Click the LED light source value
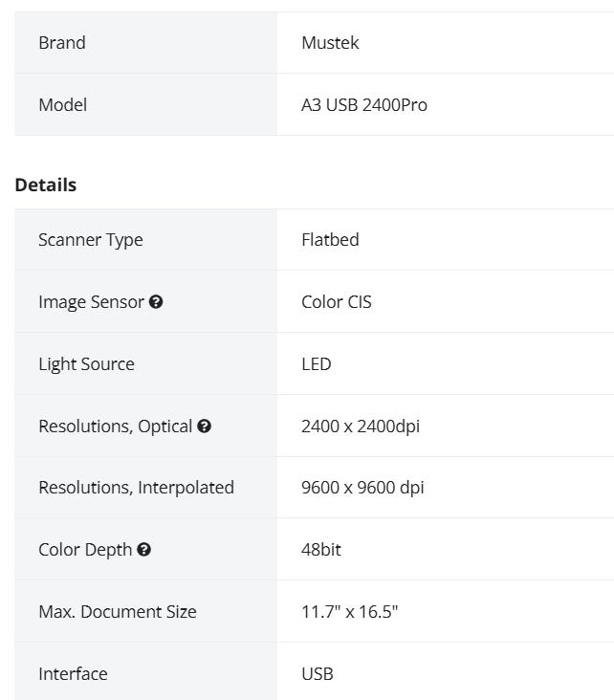Viewport: 614px width, 700px height. click(x=316, y=364)
